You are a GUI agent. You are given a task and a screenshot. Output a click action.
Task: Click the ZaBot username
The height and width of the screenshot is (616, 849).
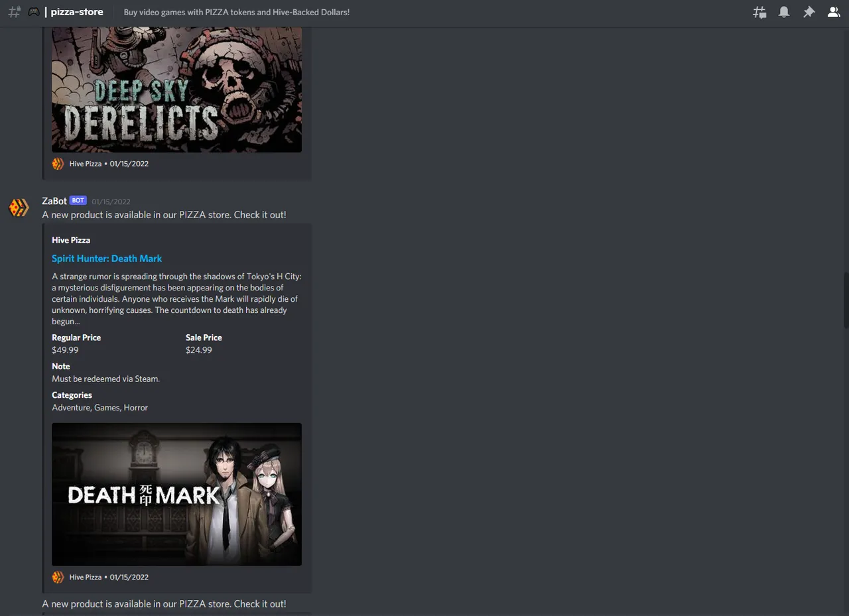coord(54,201)
